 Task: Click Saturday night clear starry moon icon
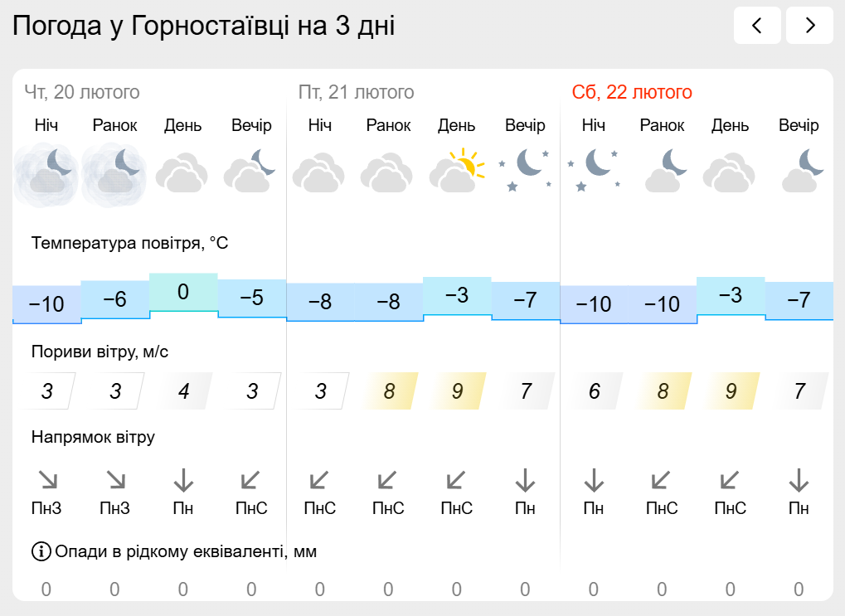point(594,170)
